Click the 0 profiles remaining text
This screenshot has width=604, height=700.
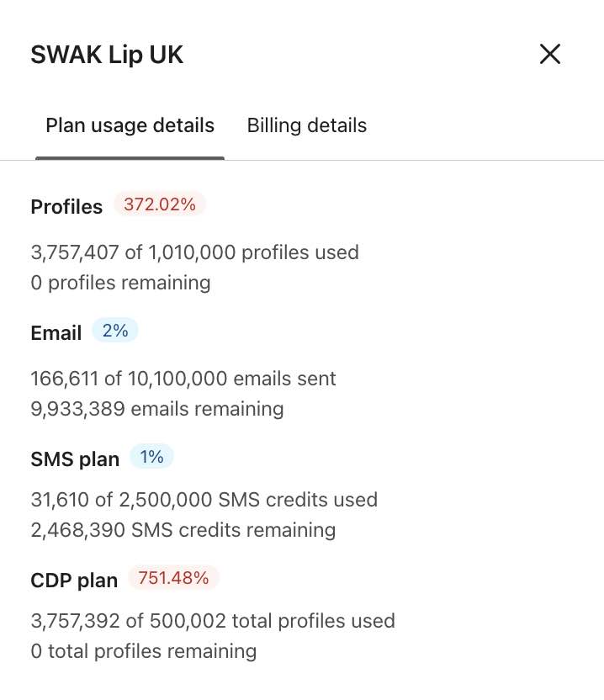pos(120,282)
